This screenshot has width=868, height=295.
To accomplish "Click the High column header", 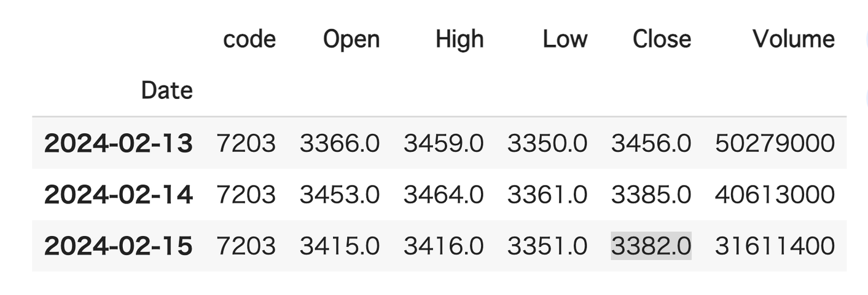I will click(459, 39).
